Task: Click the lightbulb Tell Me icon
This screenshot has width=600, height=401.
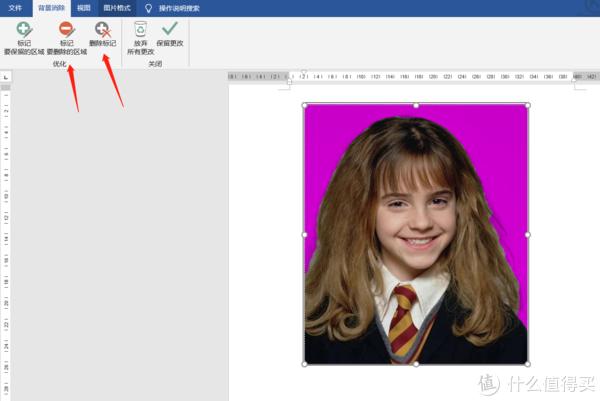Action: coord(148,8)
